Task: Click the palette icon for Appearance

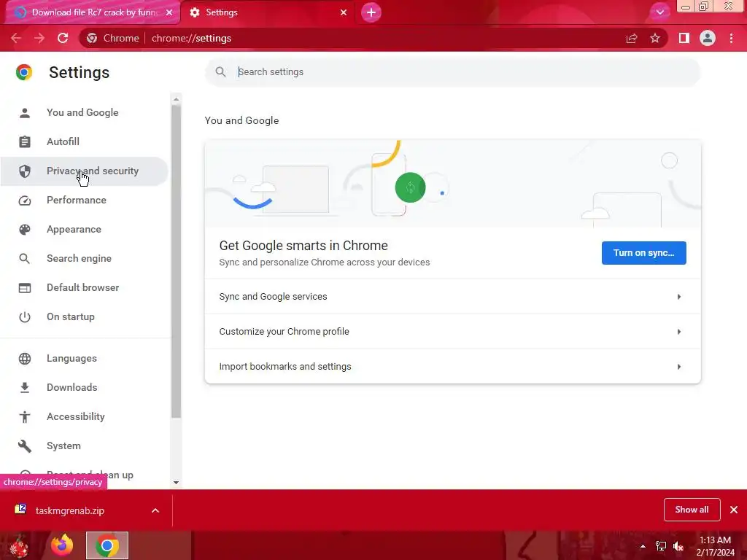Action: (x=25, y=230)
